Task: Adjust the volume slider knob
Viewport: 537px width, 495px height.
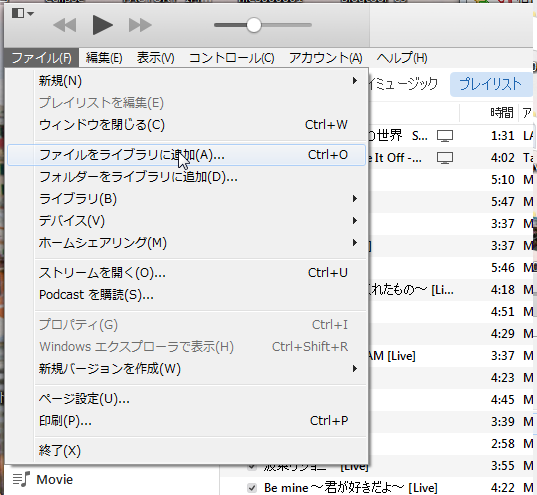Action: pyautogui.click(x=254, y=25)
